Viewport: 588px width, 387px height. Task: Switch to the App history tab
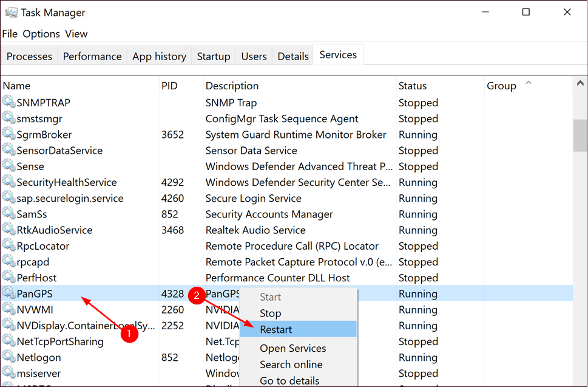point(160,57)
